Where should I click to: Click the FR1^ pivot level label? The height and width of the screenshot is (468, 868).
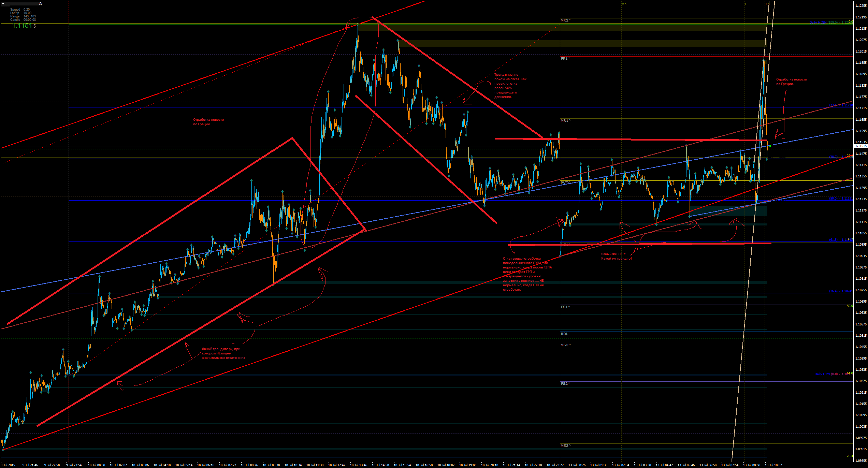tap(565, 59)
